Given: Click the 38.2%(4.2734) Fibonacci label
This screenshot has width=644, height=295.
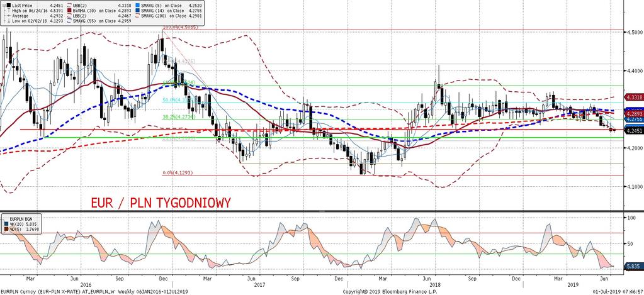Looking at the screenshot, I should [x=178, y=116].
